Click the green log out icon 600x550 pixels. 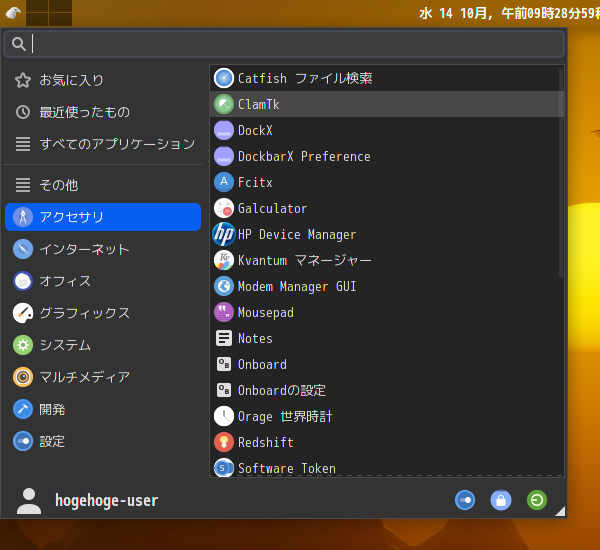click(x=537, y=500)
